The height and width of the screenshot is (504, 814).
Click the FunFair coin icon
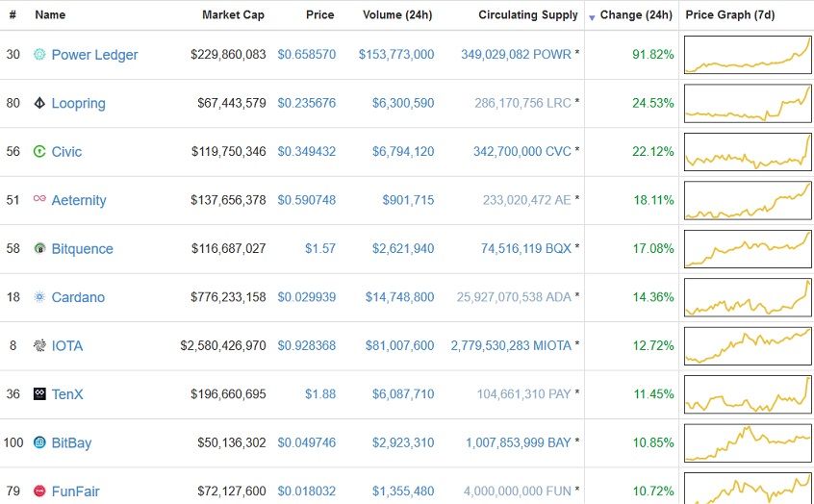point(39,491)
